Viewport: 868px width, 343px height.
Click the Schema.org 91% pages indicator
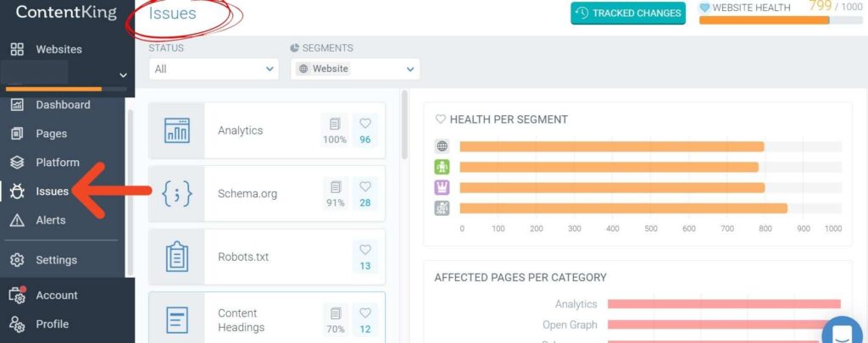click(x=336, y=194)
